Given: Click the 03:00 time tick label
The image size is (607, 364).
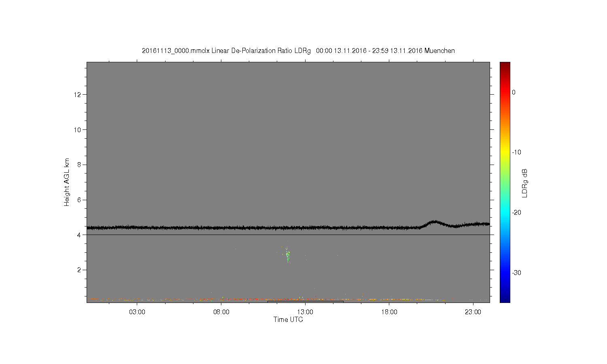Looking at the screenshot, I should click(x=137, y=312).
